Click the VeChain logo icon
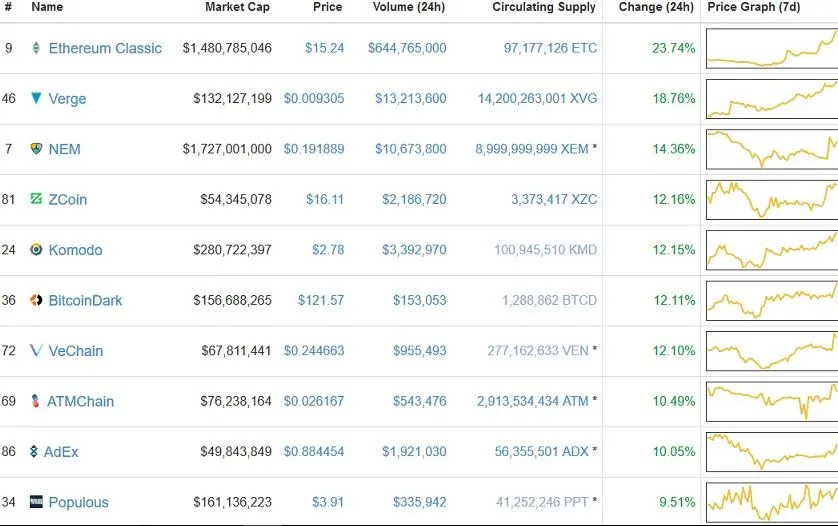Viewport: 838px width, 526px height. (x=36, y=350)
